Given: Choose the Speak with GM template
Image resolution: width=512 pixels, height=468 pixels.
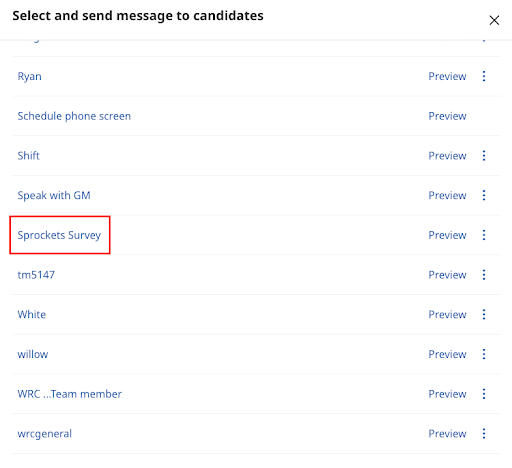Looking at the screenshot, I should 54,195.
